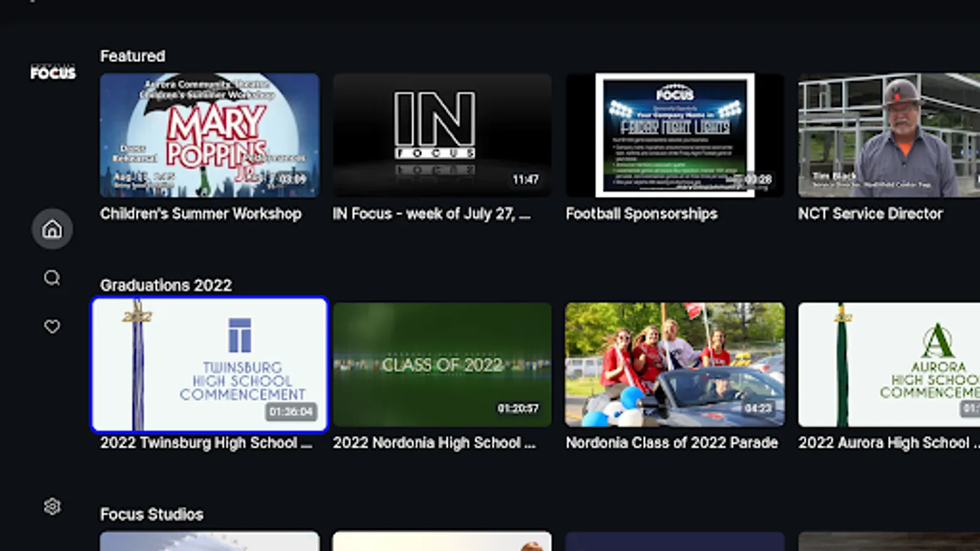Click '2022 Twinsburg High School' title
This screenshot has width=980, height=551.
206,443
